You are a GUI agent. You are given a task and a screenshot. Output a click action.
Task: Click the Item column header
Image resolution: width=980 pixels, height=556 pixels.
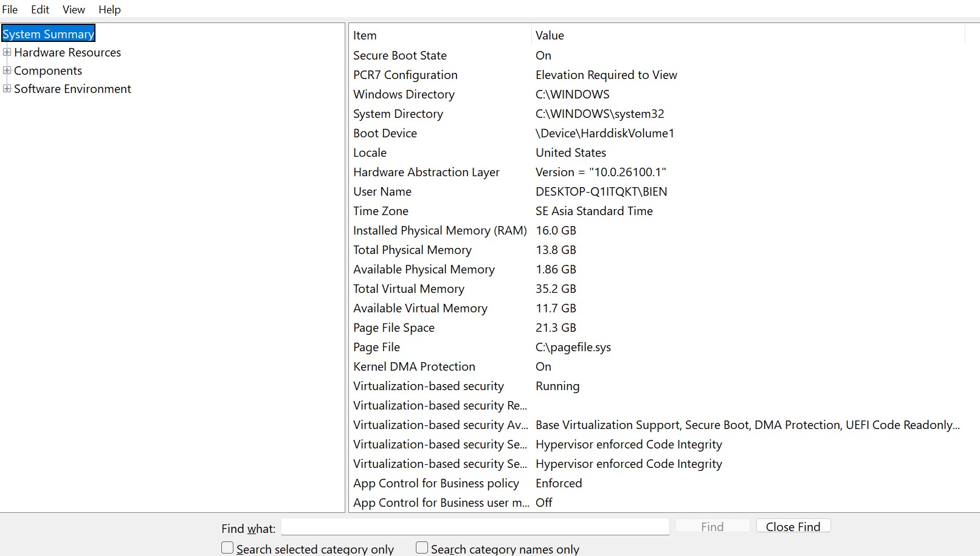click(x=365, y=35)
